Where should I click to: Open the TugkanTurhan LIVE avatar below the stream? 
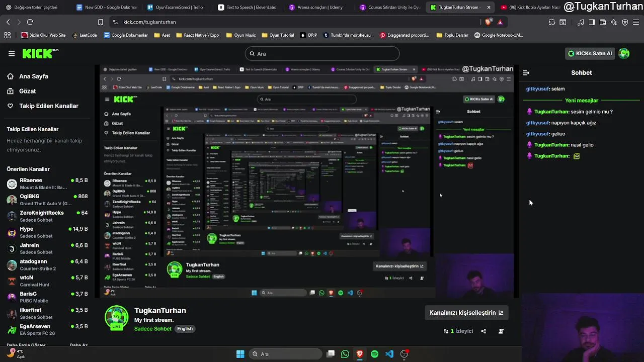point(116,318)
